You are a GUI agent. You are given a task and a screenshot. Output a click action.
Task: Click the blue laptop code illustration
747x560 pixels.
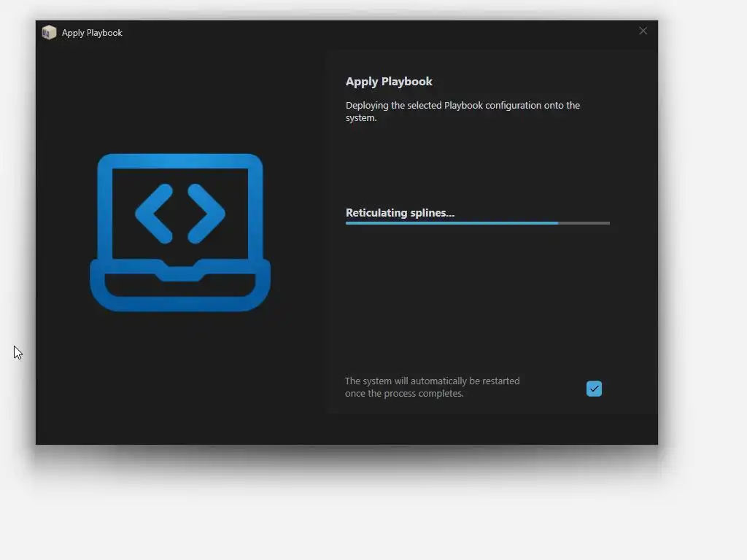180,233
